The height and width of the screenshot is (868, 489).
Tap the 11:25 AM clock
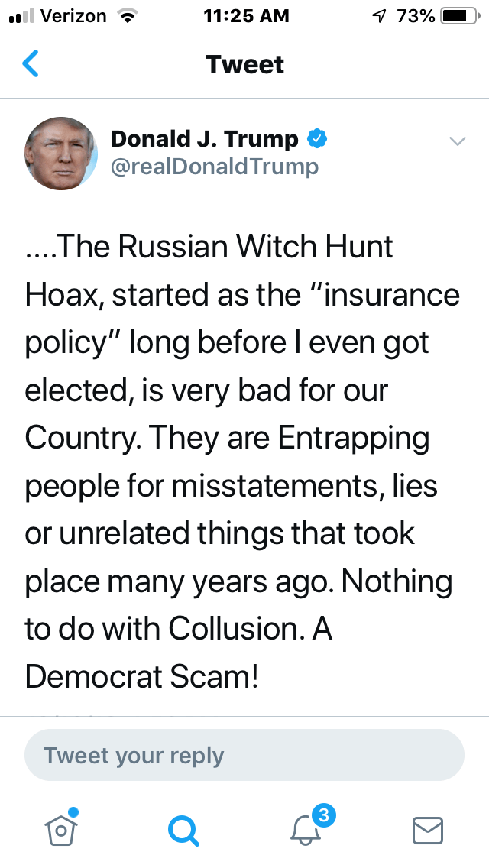pos(246,16)
